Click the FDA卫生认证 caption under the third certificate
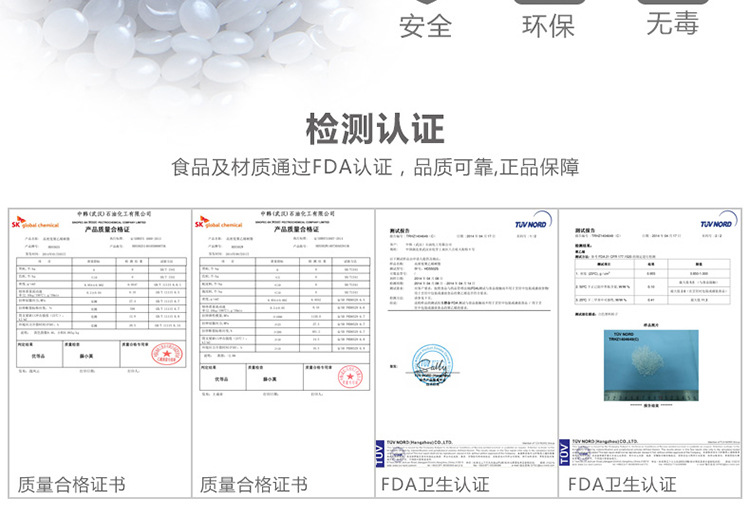 click(x=436, y=485)
